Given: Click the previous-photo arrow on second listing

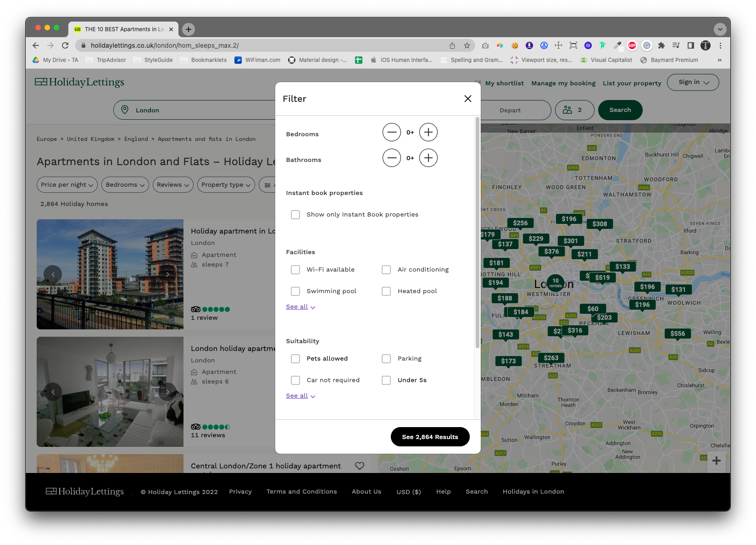Looking at the screenshot, I should (x=53, y=392).
